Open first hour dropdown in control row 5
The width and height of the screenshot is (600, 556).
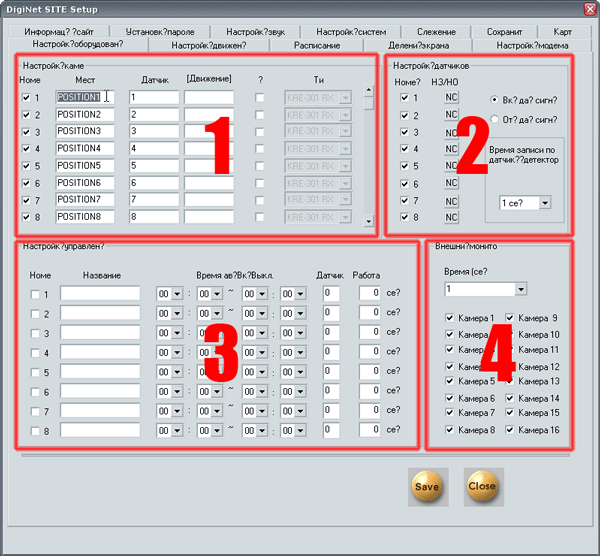[177, 372]
